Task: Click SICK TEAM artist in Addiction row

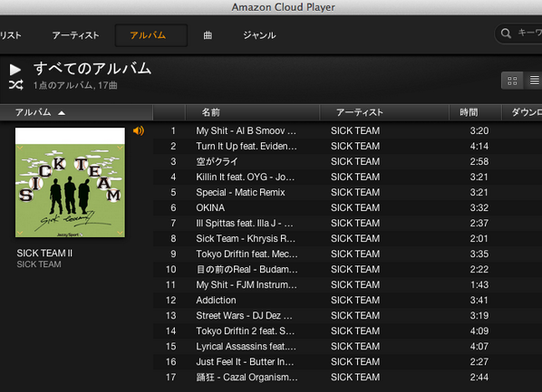Action: 355,301
